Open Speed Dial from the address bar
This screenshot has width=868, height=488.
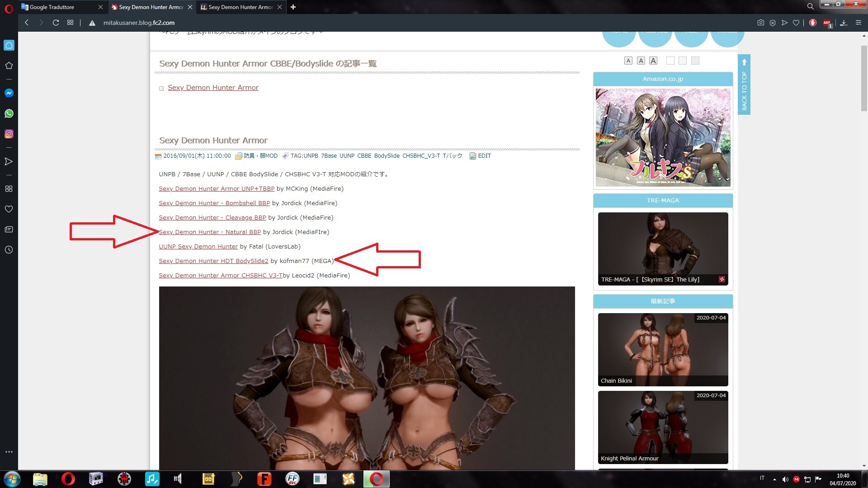pos(70,23)
